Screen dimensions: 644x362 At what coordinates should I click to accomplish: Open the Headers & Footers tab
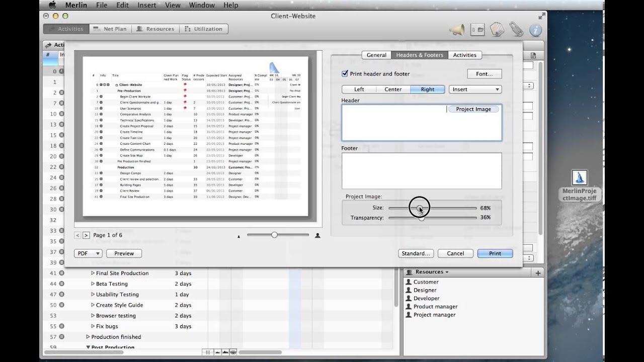point(420,55)
